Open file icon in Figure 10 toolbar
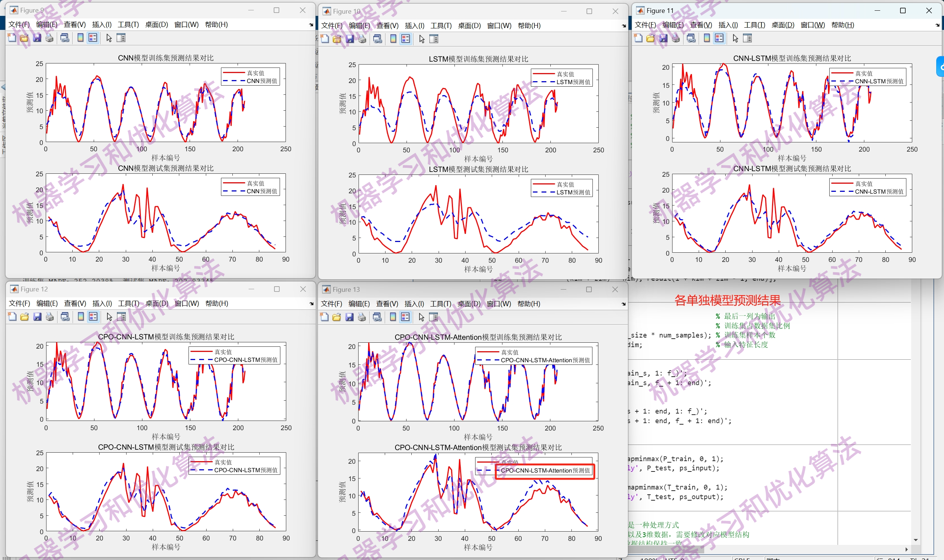 pos(337,39)
